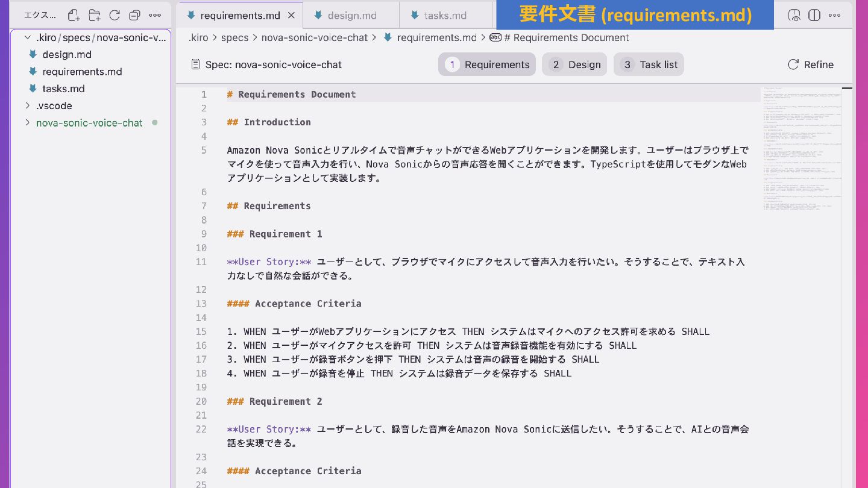Image resolution: width=868 pixels, height=488 pixels.
Task: Click the '## Introduction' heading line
Action: click(269, 122)
